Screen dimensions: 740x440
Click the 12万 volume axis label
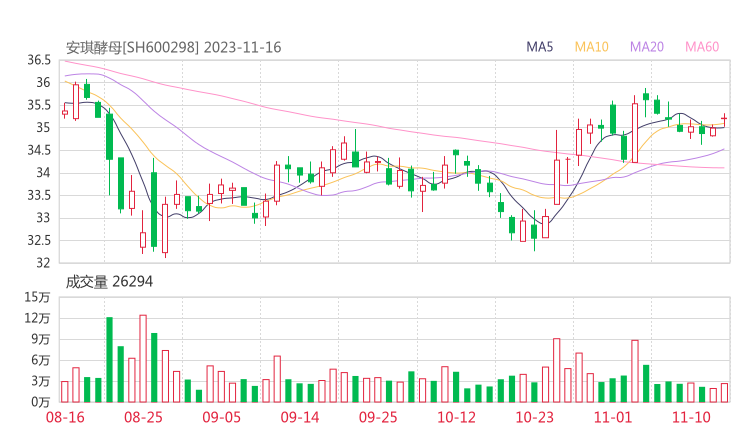[x=37, y=318]
